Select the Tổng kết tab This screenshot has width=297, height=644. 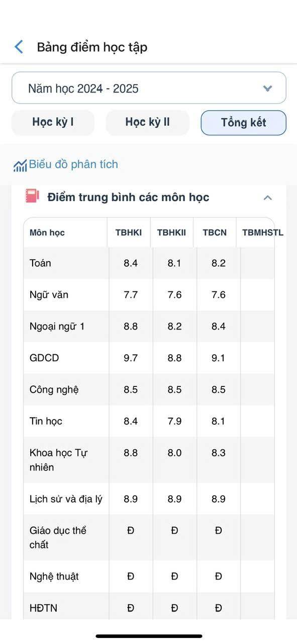(244, 123)
